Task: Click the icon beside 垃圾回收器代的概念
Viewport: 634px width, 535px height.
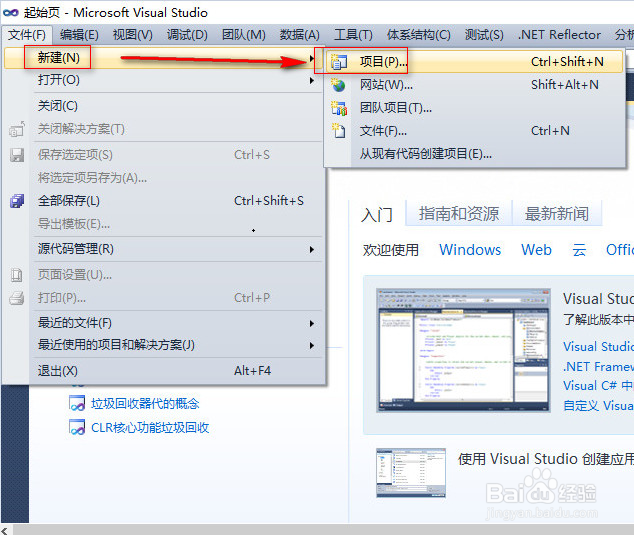Action: click(x=77, y=403)
